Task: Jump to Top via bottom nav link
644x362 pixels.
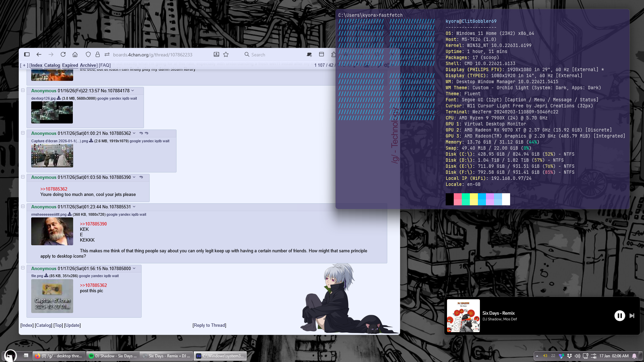Action: coord(58,325)
